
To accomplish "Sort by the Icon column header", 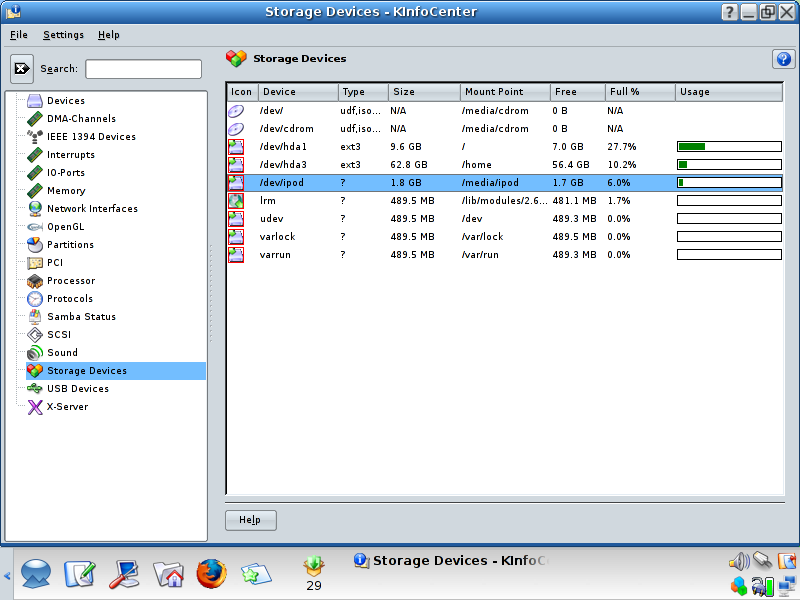I will [x=242, y=92].
